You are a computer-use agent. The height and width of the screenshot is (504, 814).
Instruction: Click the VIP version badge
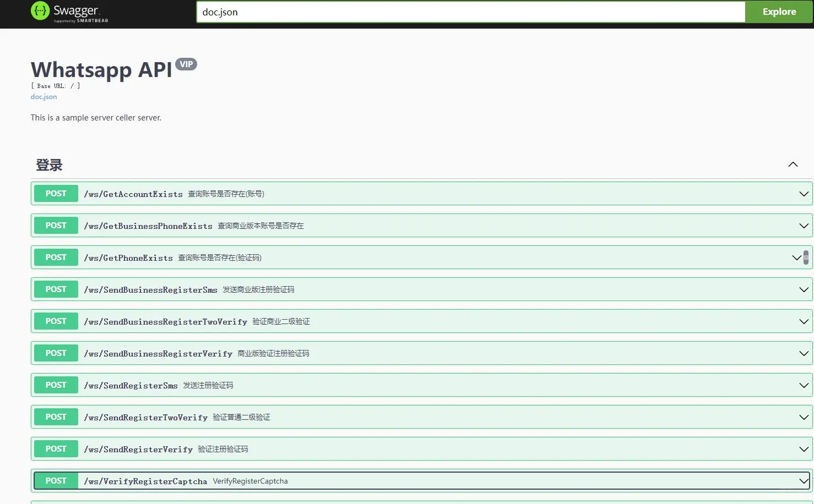pos(186,64)
